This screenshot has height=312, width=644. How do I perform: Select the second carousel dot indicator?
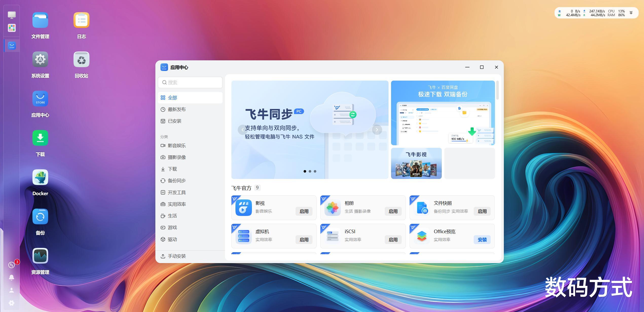point(310,171)
